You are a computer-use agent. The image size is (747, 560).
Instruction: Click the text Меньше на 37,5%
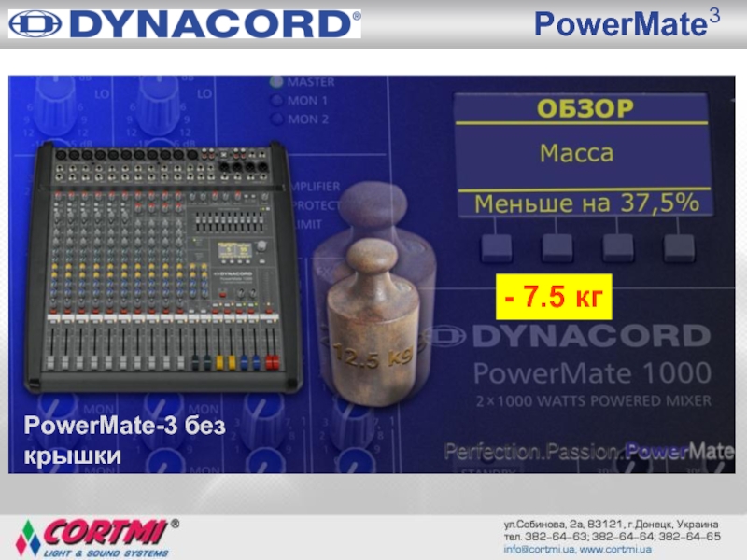[587, 203]
